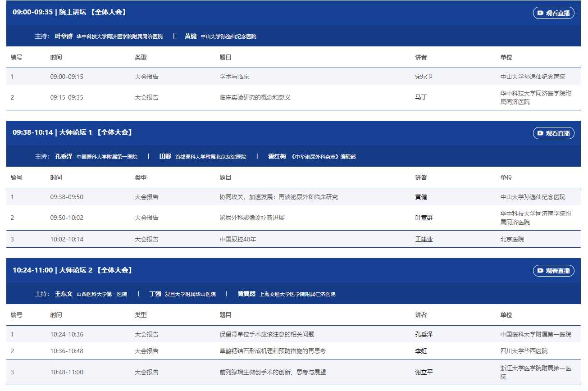Click talk title 保留肾单位手术应该注意的相关问题
This screenshot has width=588, height=391.
click(x=267, y=334)
